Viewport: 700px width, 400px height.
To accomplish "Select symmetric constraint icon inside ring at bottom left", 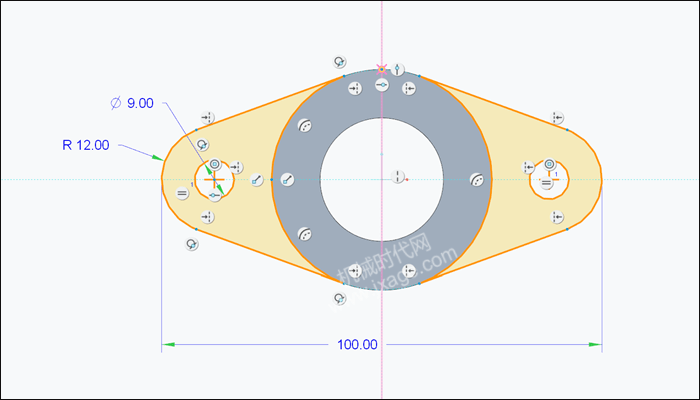I will (x=355, y=271).
